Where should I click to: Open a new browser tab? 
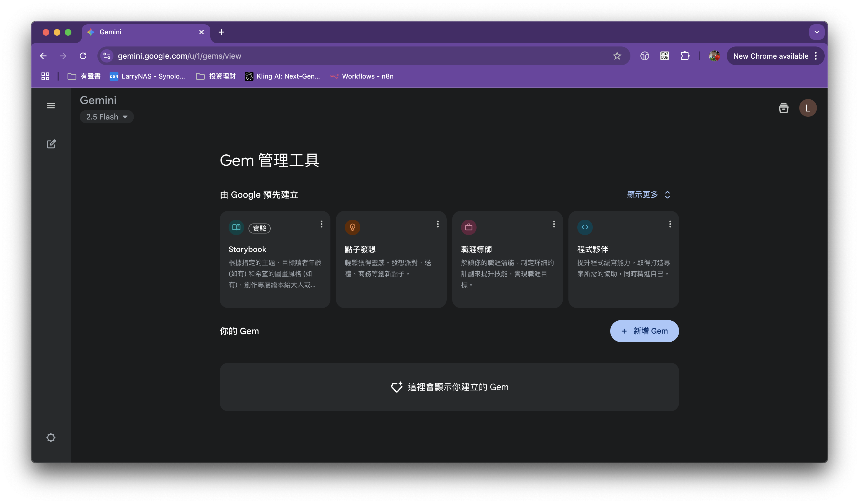coord(221,32)
